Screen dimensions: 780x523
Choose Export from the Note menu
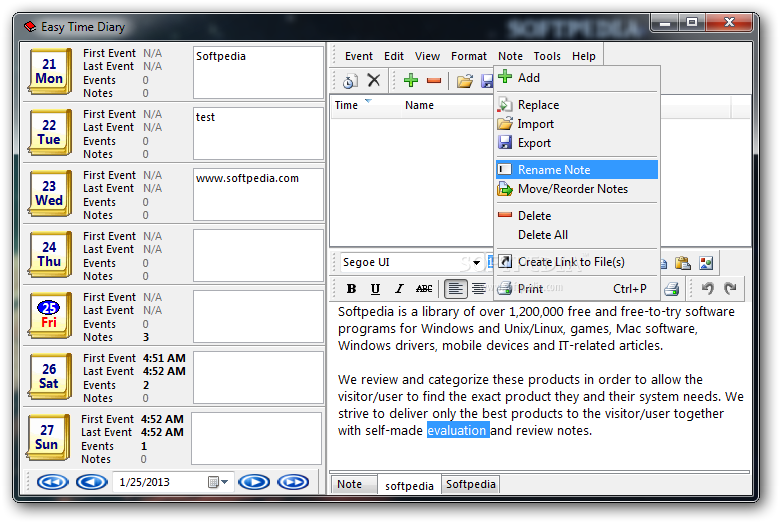coord(577,143)
